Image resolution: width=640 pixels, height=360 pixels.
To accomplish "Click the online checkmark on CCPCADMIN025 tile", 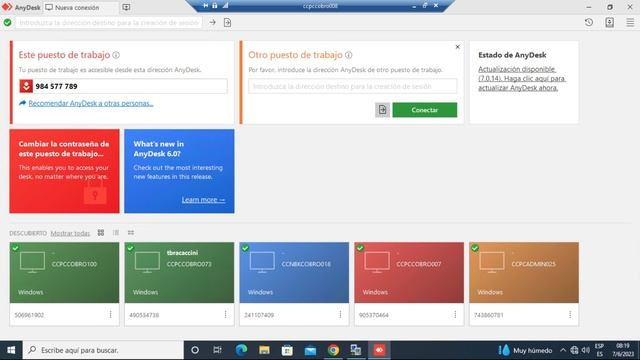I will (475, 248).
